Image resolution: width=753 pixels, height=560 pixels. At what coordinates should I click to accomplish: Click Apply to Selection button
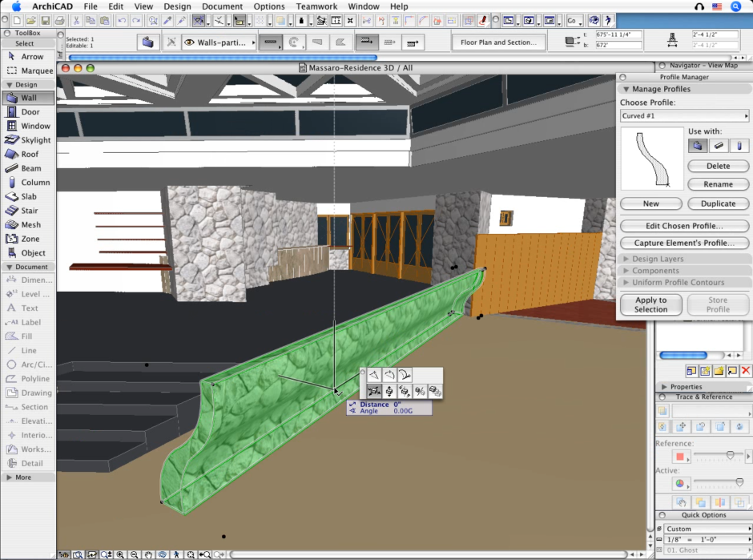click(x=650, y=304)
